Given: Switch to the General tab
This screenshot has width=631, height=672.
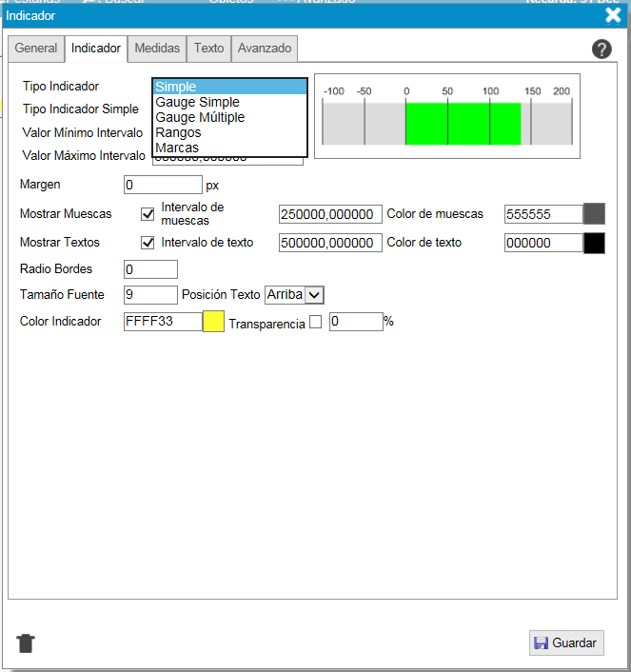Looking at the screenshot, I should 36,49.
